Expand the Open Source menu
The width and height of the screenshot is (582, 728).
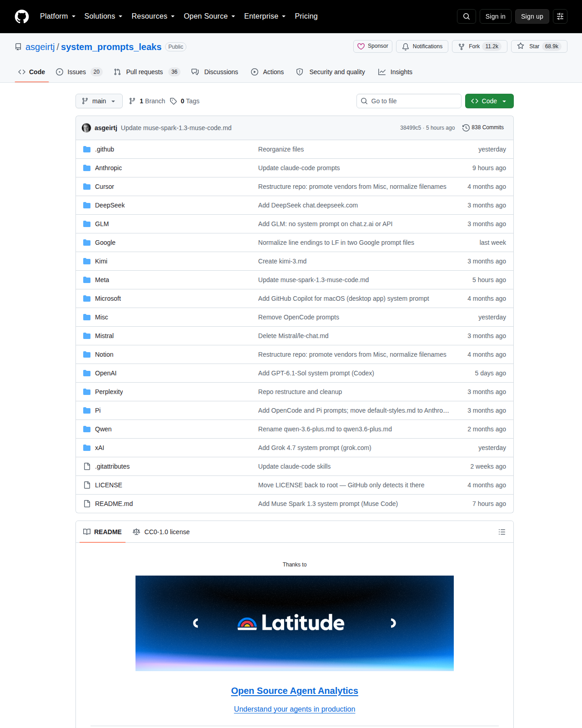point(209,16)
